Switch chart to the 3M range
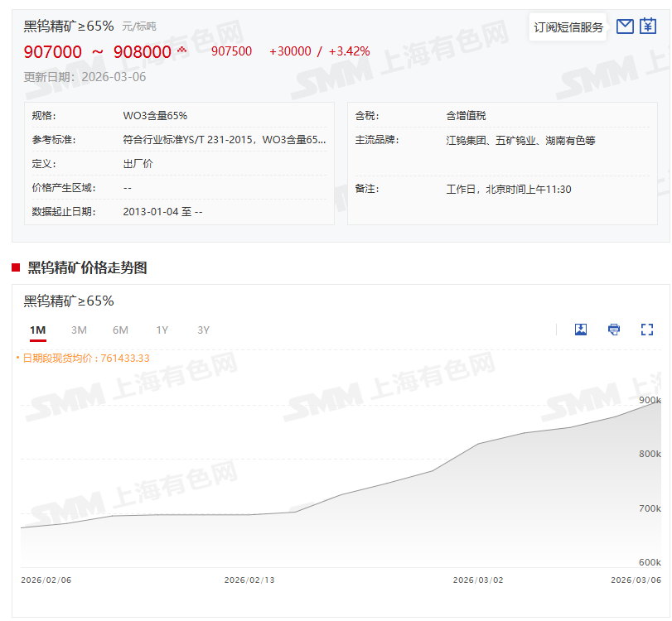The image size is (672, 621). (79, 330)
